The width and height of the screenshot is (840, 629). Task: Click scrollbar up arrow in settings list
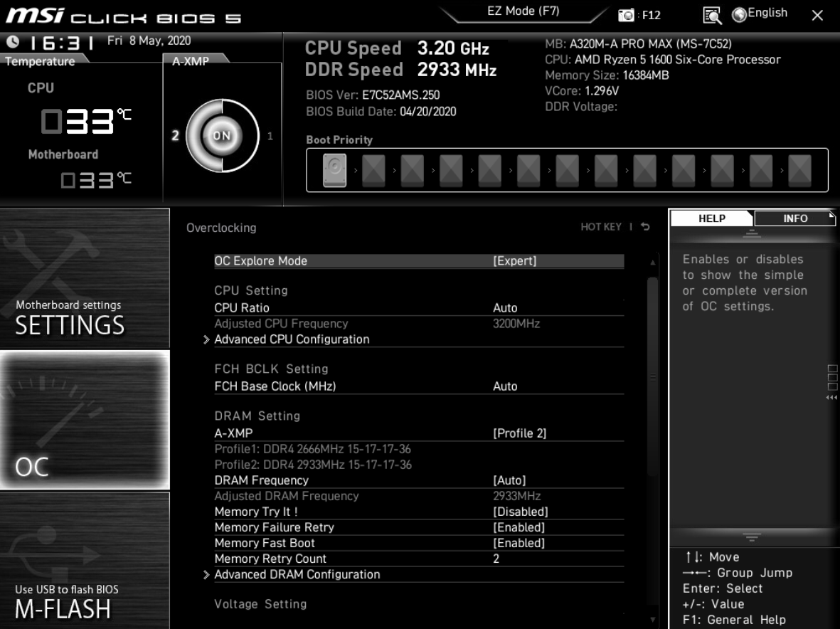(x=652, y=262)
